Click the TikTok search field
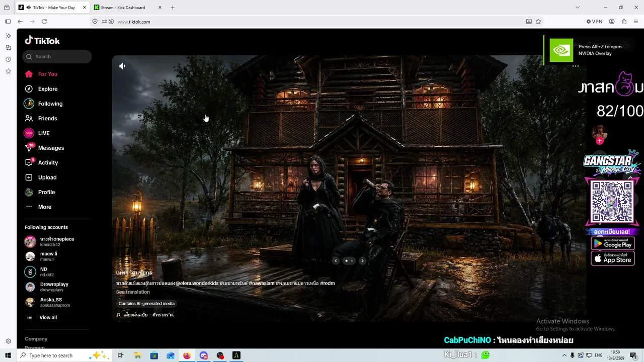This screenshot has width=644, height=362. tap(57, 57)
